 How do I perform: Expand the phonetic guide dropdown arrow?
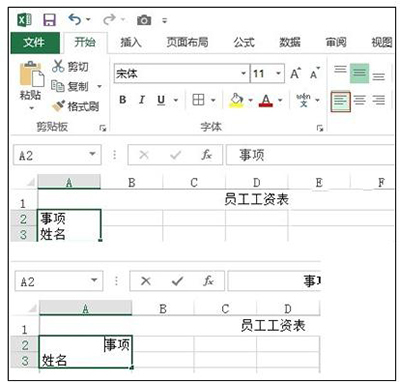click(317, 100)
